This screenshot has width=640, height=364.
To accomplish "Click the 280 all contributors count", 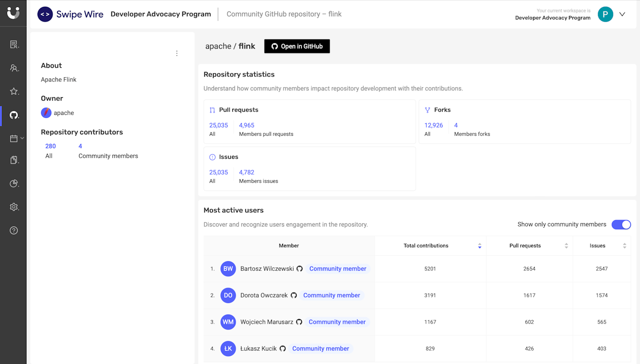I will (x=50, y=146).
